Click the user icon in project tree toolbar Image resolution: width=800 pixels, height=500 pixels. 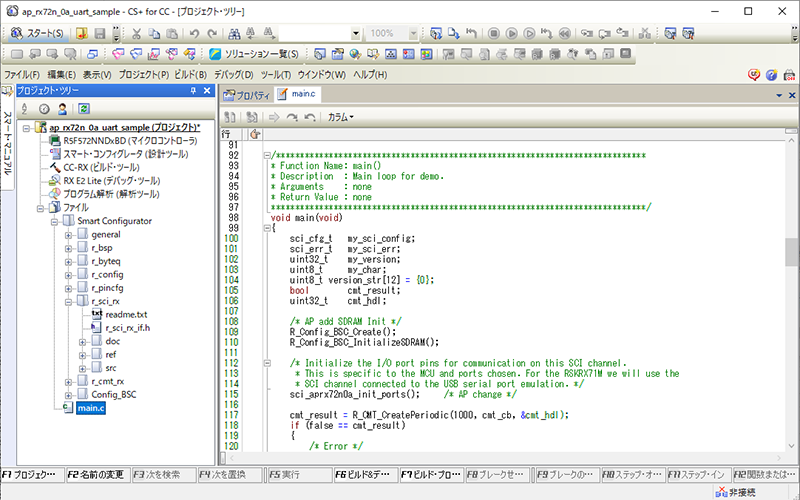[62, 109]
